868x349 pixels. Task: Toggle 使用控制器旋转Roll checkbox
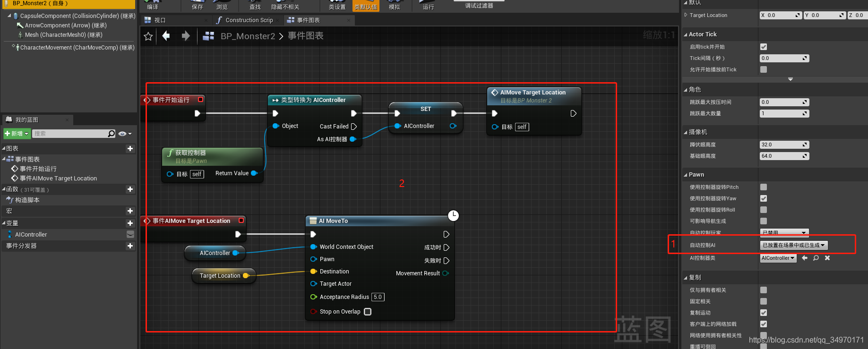click(764, 210)
